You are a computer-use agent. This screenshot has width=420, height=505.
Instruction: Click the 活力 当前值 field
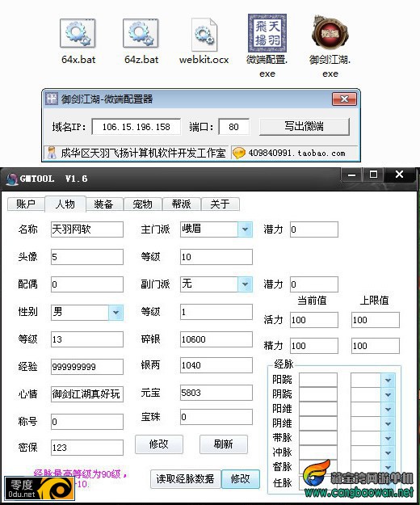pos(314,320)
